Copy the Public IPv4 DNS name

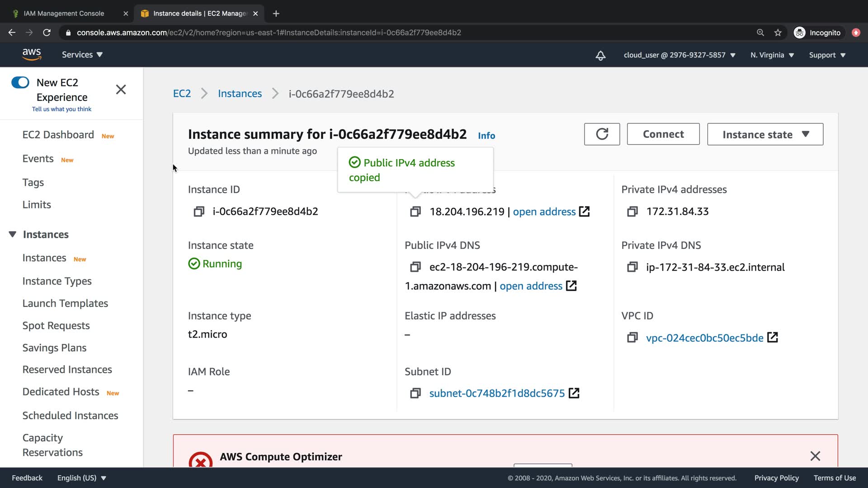coord(415,267)
